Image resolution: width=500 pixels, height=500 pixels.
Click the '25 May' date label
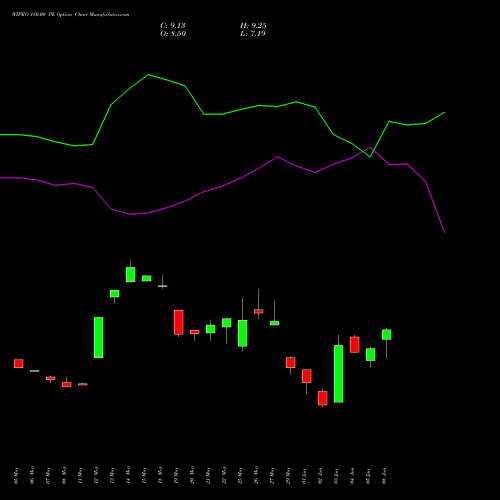pos(241,476)
